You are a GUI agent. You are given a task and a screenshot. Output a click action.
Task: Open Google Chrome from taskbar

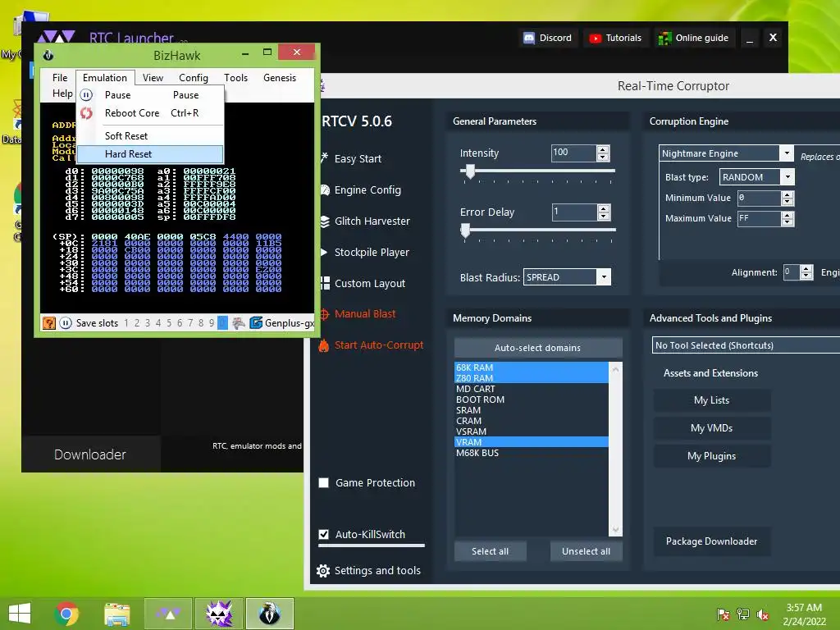point(66,614)
